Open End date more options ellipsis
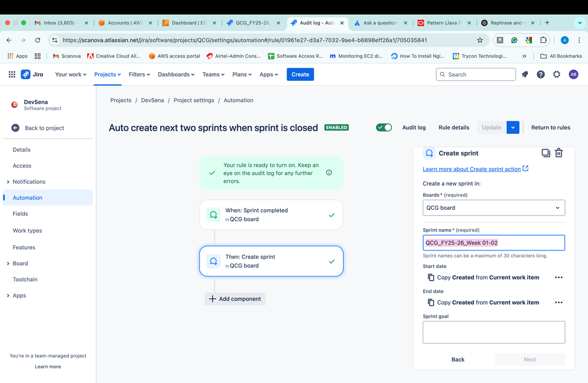This screenshot has width=588, height=383. click(559, 302)
